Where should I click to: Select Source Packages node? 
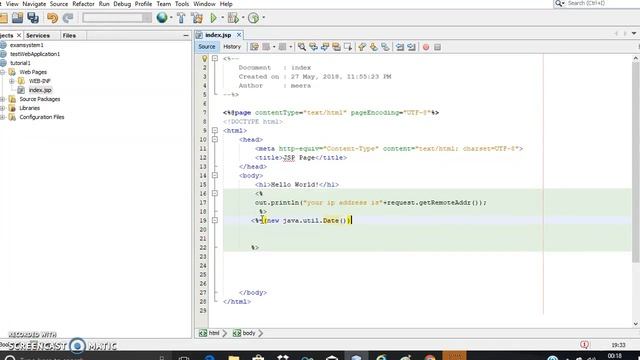[40, 99]
